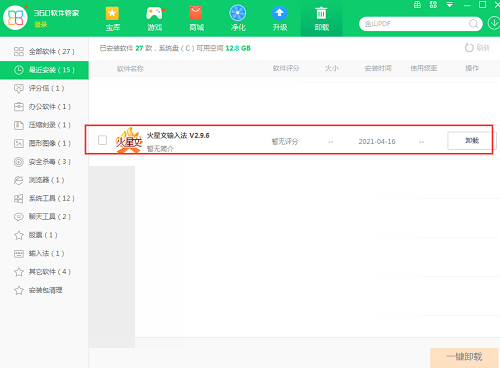Image resolution: width=500 pixels, height=368 pixels.
Task: Maximize the 360软件管家 window
Action: pyautogui.click(x=482, y=5)
